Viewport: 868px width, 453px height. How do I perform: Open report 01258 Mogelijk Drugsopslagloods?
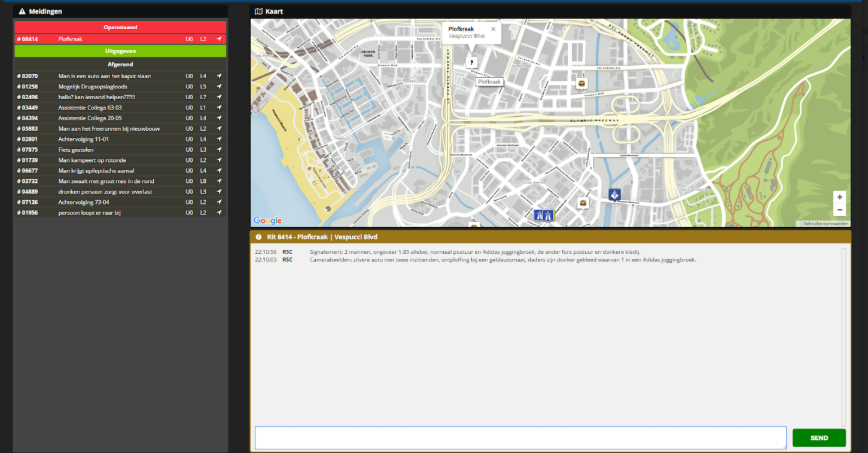93,87
